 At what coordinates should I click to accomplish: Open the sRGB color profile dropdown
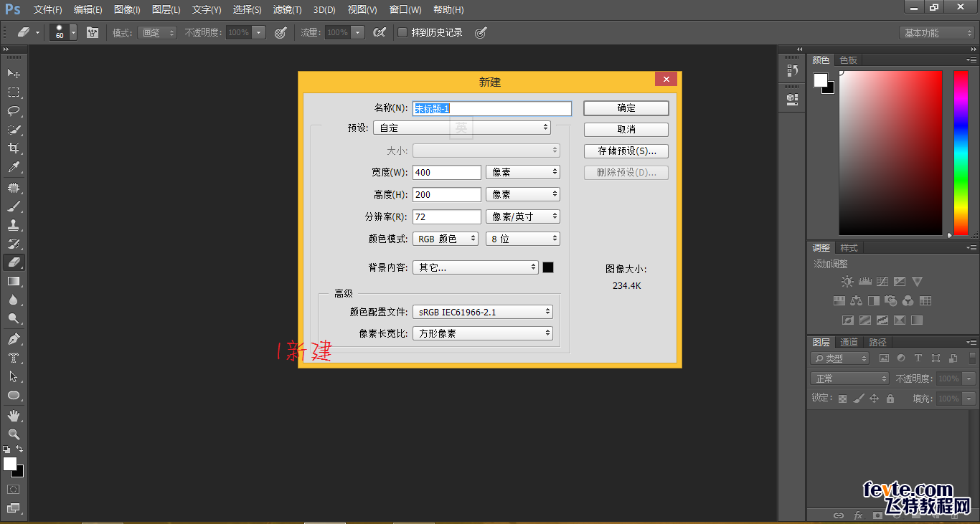click(x=483, y=312)
